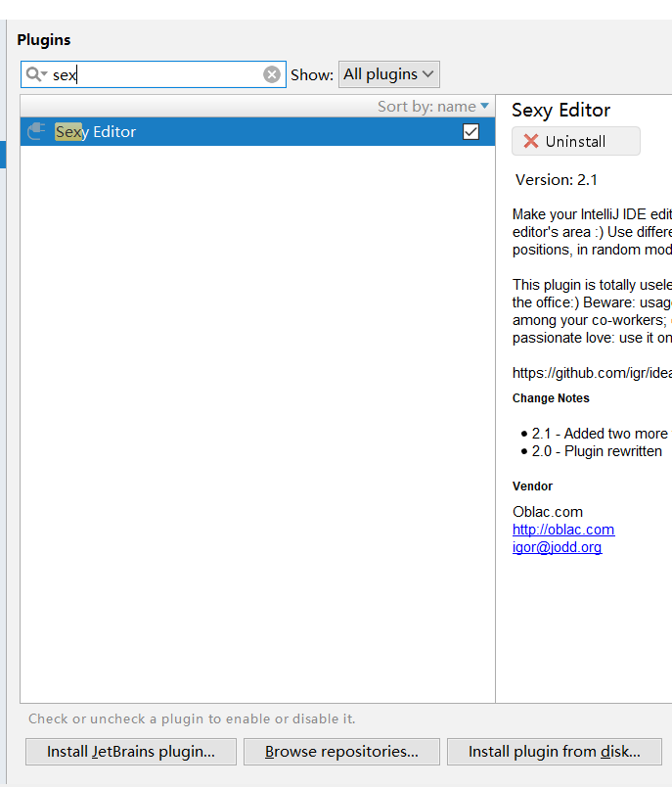Click the 'Oblac.com' vendor name
This screenshot has width=672, height=787.
pyautogui.click(x=547, y=511)
